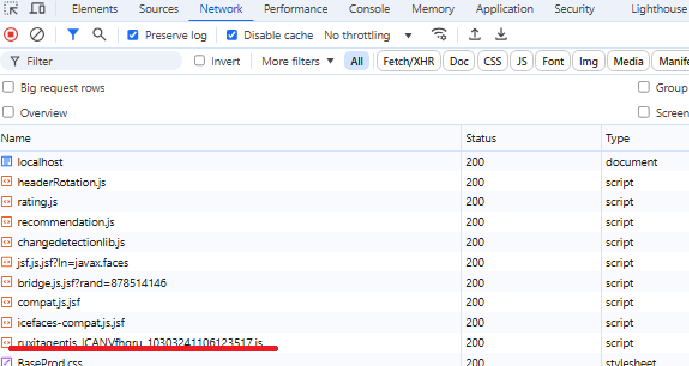Image resolution: width=689 pixels, height=366 pixels.
Task: Select the jsf.js.jsf?ln=javax.faces request
Action: point(344,263)
